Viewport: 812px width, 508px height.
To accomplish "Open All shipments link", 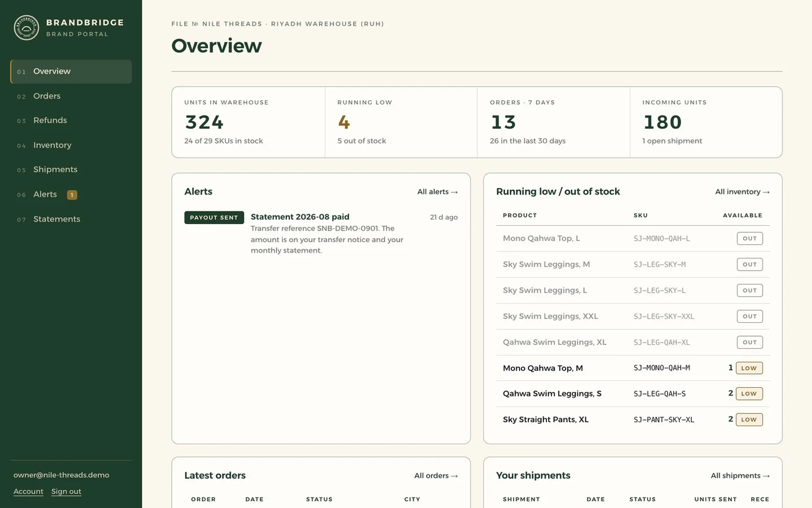I will 740,475.
